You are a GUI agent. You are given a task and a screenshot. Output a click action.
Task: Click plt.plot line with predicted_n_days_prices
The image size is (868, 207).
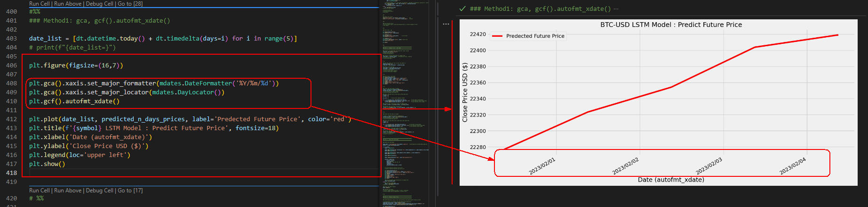click(190, 119)
